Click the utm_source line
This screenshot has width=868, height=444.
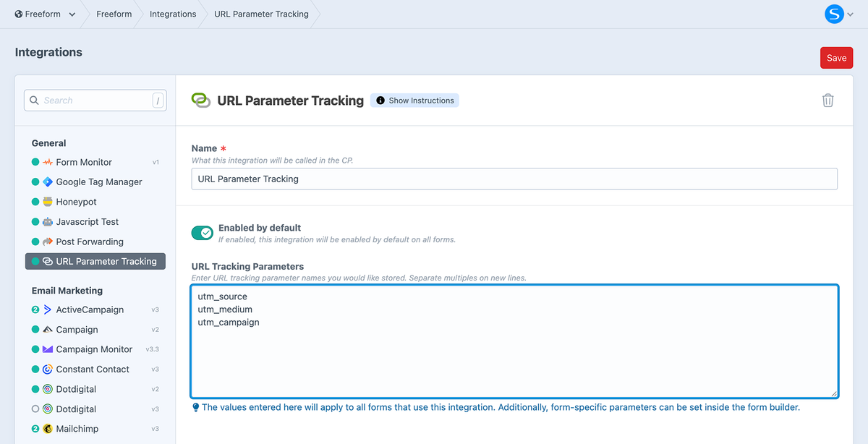pos(222,296)
